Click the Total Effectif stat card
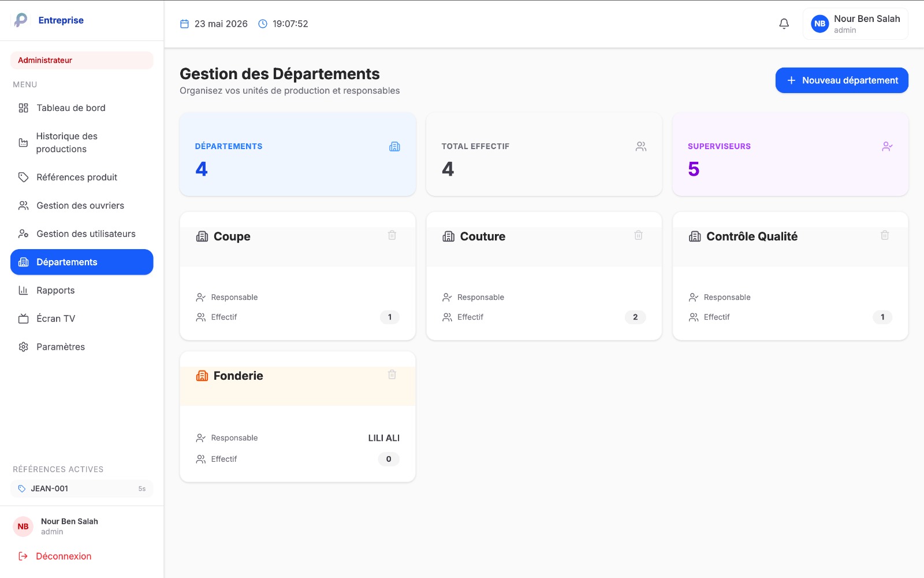924x578 pixels. 544,154
